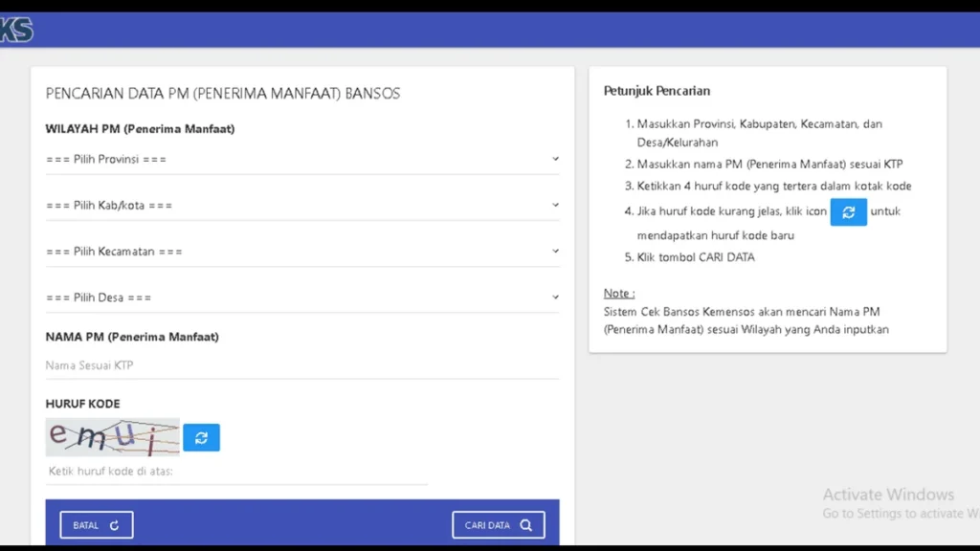The image size is (980, 551).
Task: Click the magnifier icon on CARI DATA
Action: pos(526,525)
